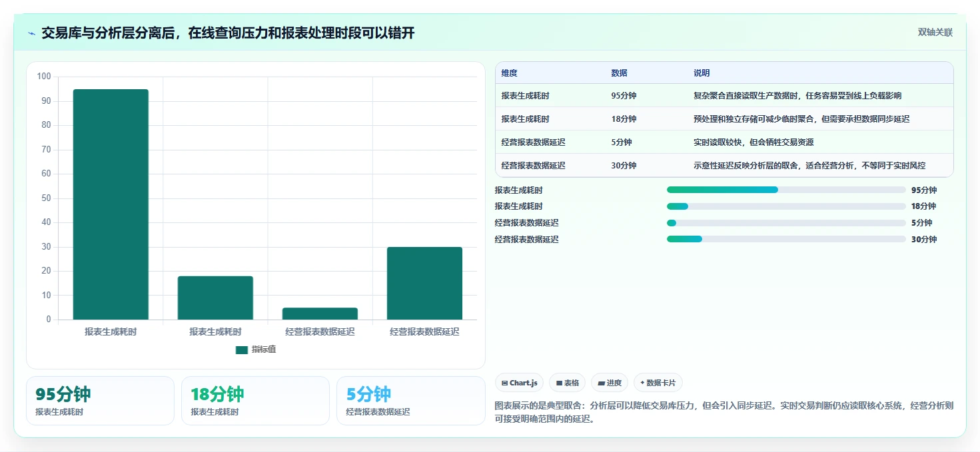Viewport: 980px width, 452px height.
Task: Click the 说明 table column header
Action: click(x=702, y=73)
